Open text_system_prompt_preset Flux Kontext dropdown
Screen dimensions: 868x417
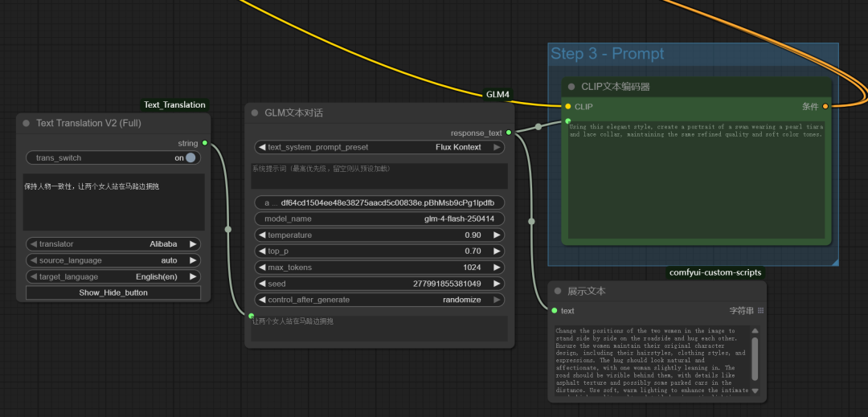pos(379,147)
